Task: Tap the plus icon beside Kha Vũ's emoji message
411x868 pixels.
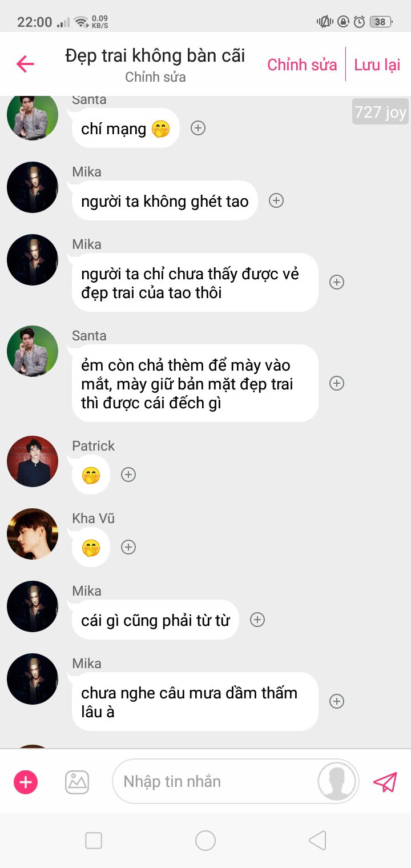Action: pyautogui.click(x=128, y=547)
